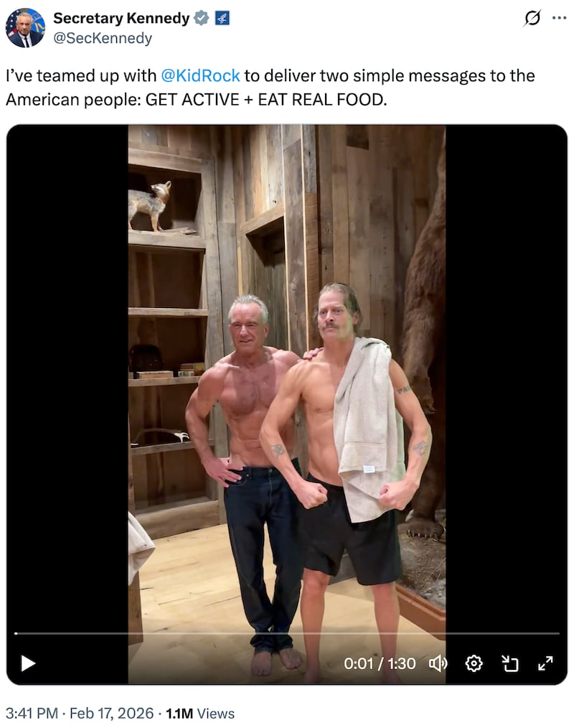Play the embedded video

pos(28,663)
